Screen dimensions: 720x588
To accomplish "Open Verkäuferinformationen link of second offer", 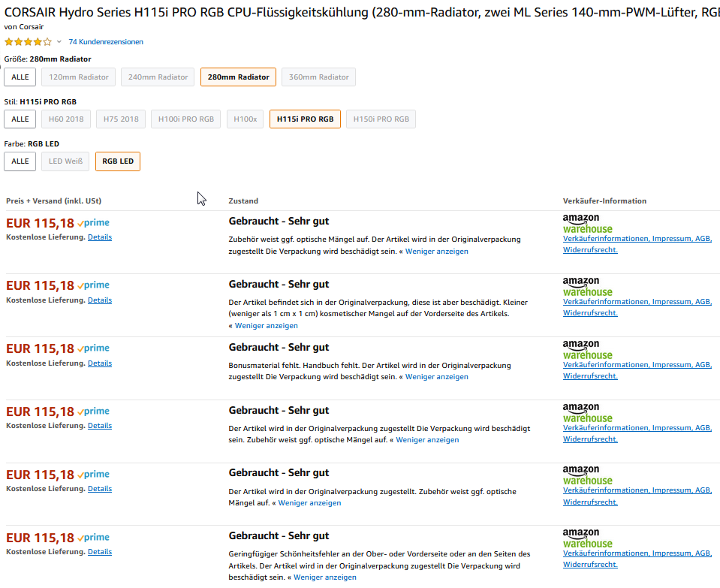I will coord(637,302).
